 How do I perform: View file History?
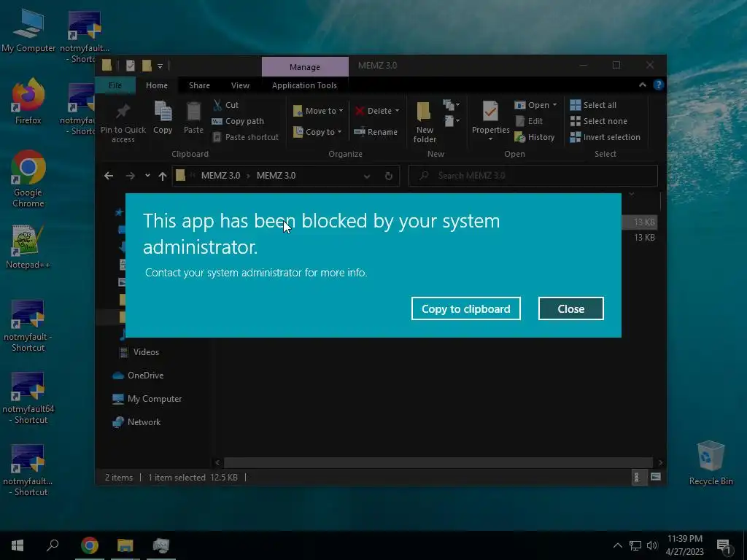point(535,137)
